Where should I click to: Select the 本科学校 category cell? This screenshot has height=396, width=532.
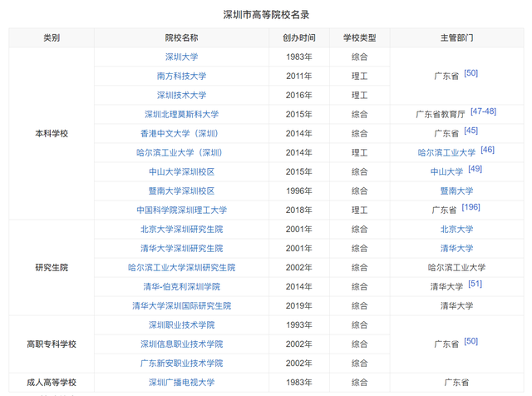click(52, 133)
